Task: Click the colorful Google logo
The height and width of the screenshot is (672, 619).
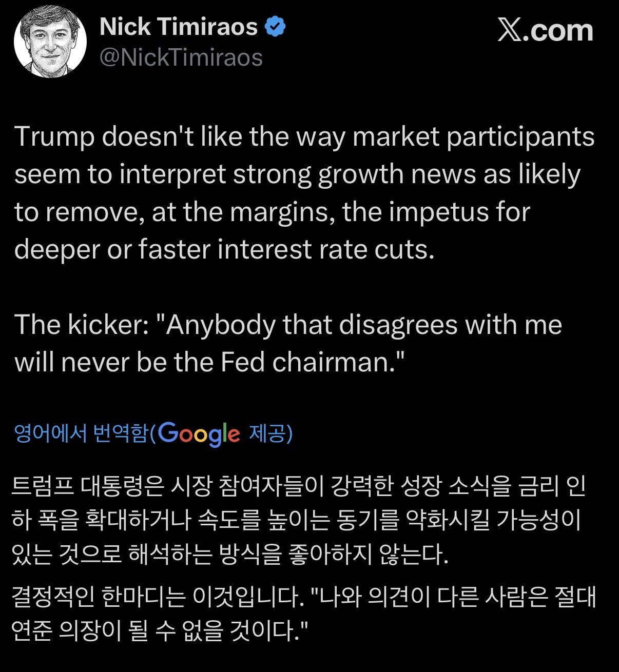Action: (x=199, y=434)
